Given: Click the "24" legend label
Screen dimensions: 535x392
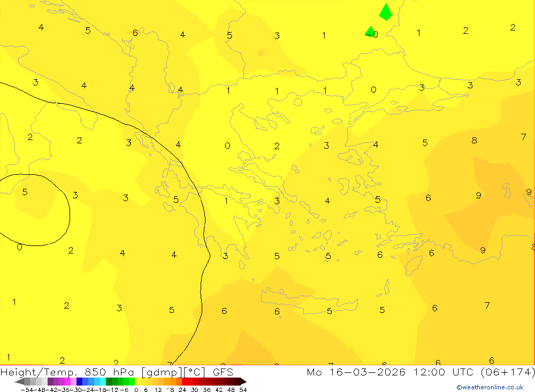Looking at the screenshot, I should pos(182,390).
